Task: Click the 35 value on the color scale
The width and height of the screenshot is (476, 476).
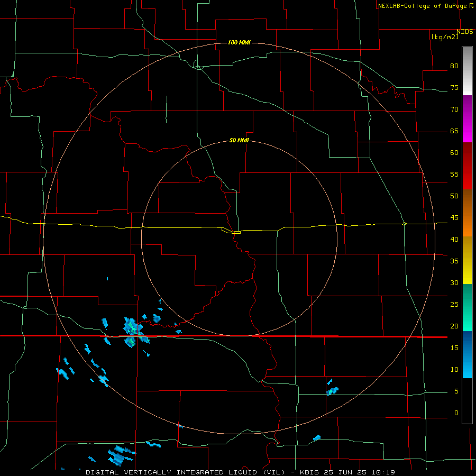Action: point(454,261)
